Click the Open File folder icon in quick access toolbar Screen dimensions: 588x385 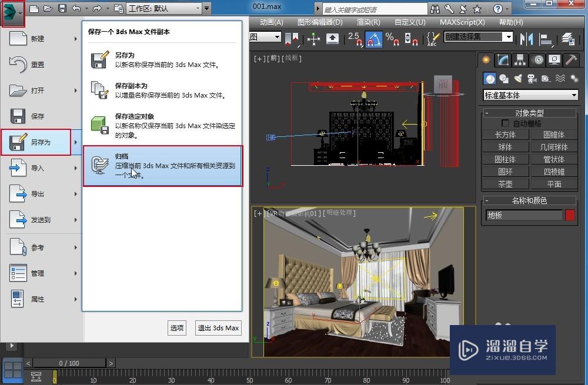tap(48, 8)
